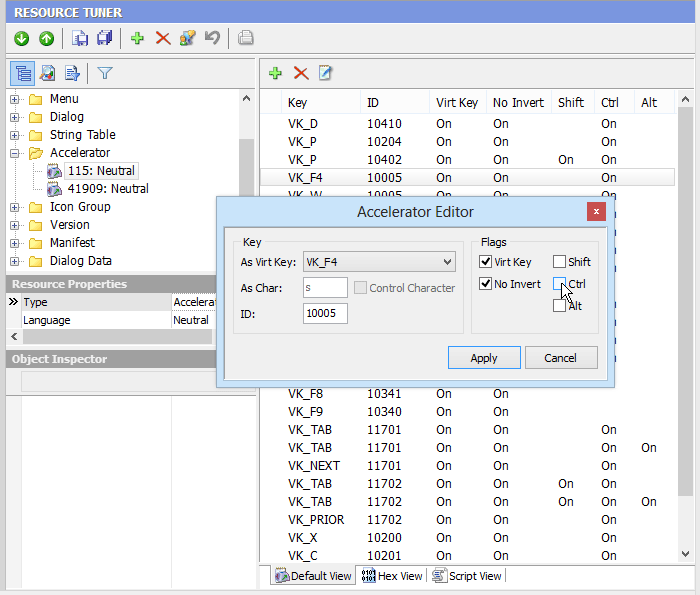Viewport: 700px width, 595px height.
Task: Click the 115: Neutral resource icon
Action: click(x=54, y=171)
